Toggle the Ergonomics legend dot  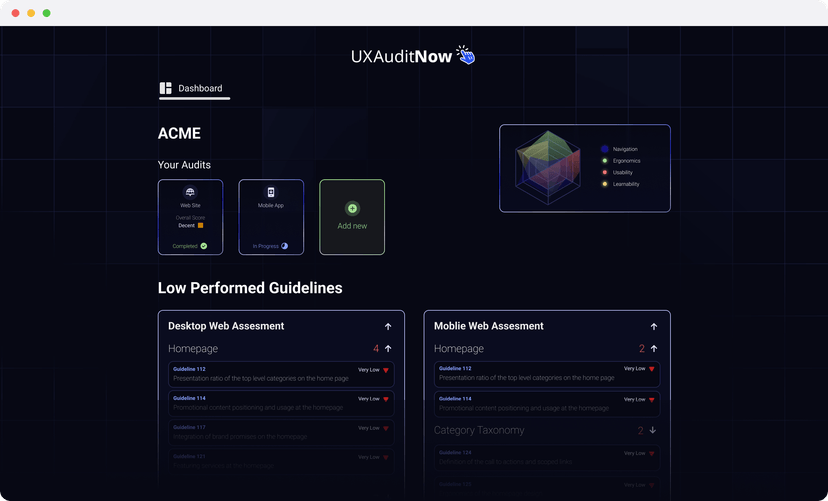(x=605, y=161)
